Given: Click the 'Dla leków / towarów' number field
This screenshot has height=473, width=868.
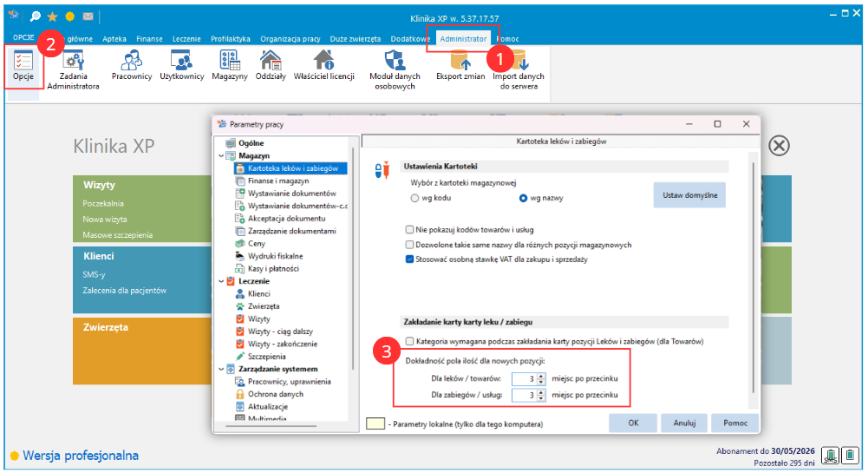Looking at the screenshot, I should tap(523, 378).
